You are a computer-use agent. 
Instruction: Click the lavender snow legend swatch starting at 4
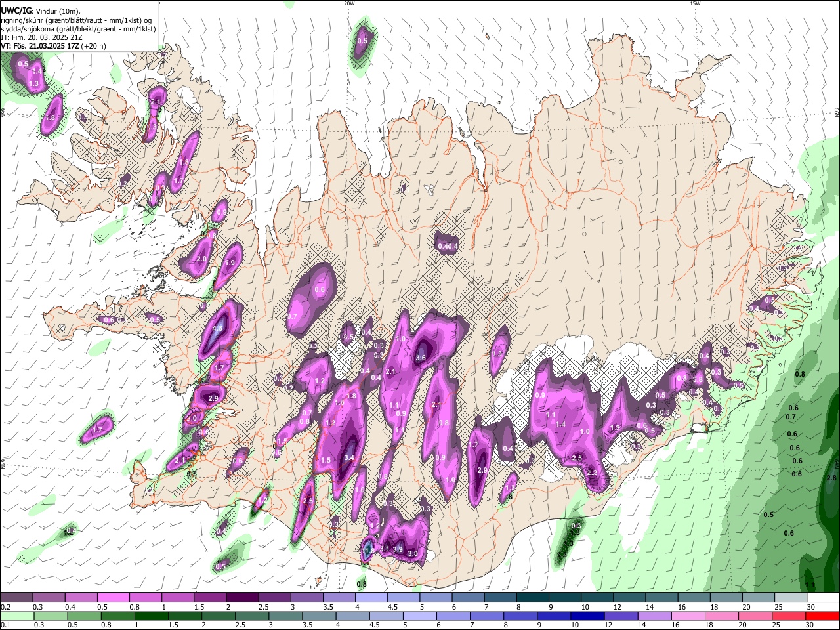[x=370, y=598]
